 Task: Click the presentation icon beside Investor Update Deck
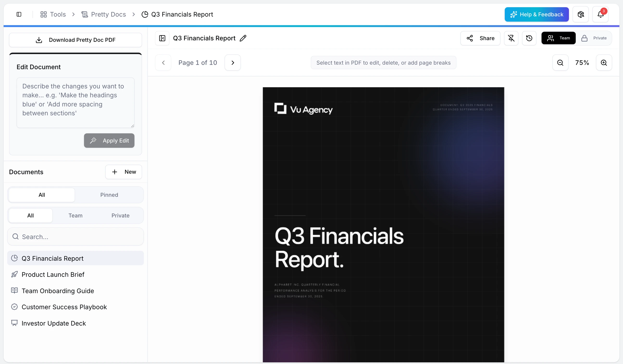coord(14,323)
